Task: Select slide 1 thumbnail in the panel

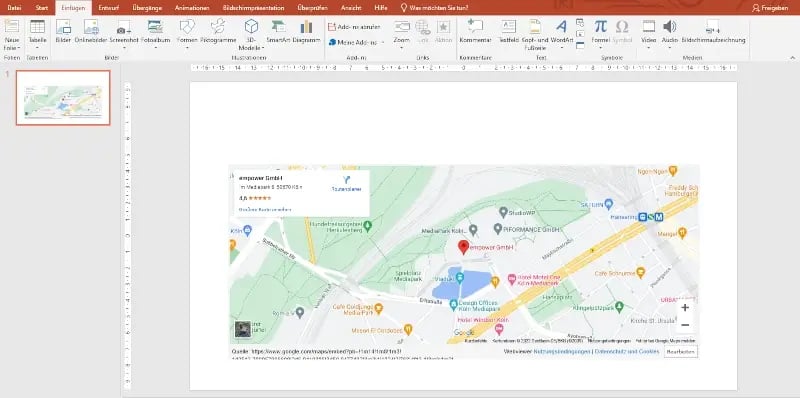Action: coord(63,97)
